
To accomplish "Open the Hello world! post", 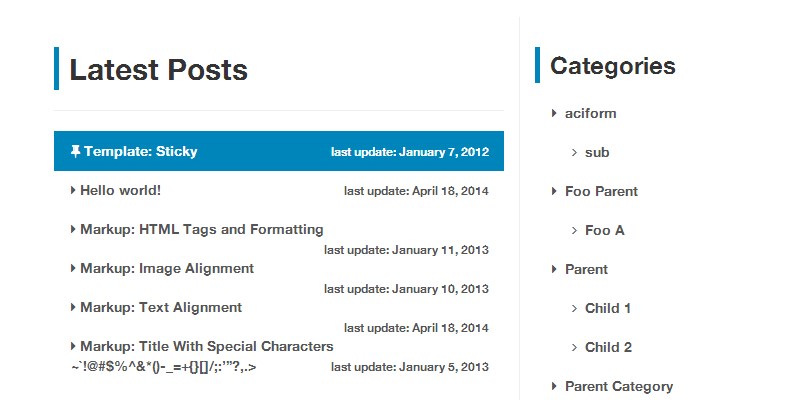I will coord(120,190).
